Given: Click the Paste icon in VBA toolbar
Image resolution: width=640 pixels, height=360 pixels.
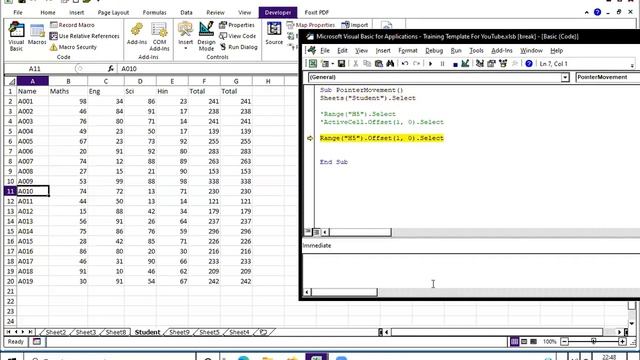Looking at the screenshot, I should point(378,64).
